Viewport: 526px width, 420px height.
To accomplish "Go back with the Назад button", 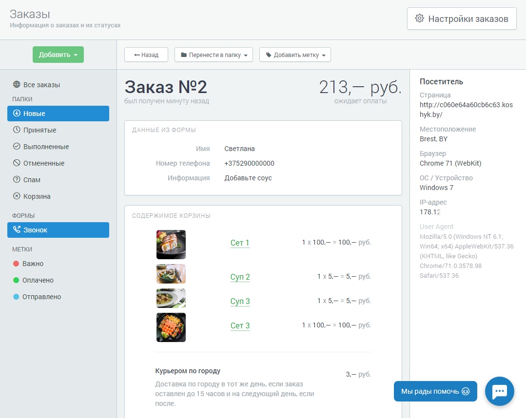I will [x=146, y=55].
